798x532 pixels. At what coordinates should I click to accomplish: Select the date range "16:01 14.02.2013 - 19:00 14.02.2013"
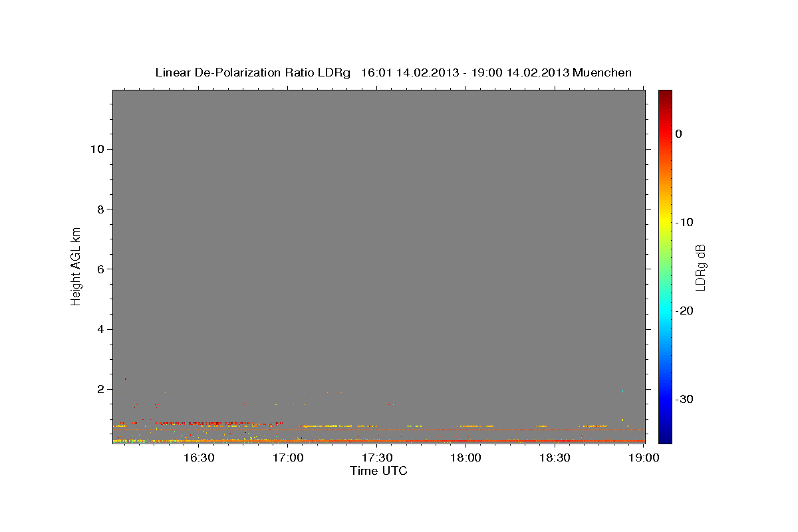[x=465, y=72]
